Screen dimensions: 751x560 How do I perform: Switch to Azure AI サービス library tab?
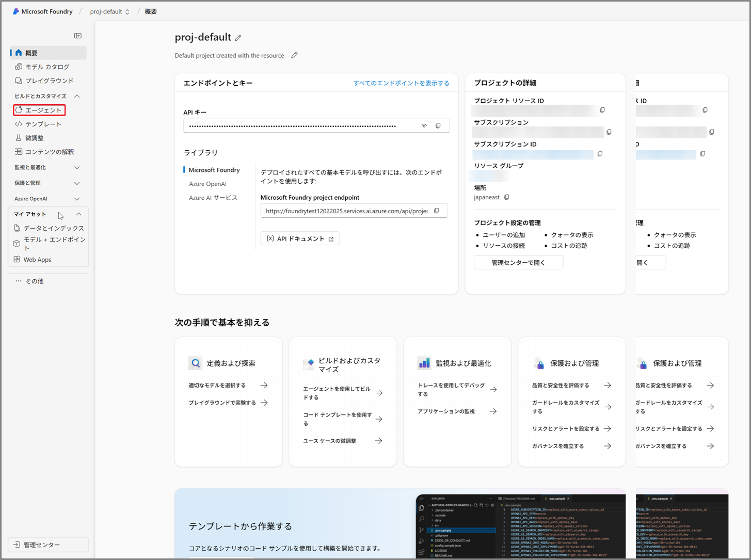[x=213, y=198]
